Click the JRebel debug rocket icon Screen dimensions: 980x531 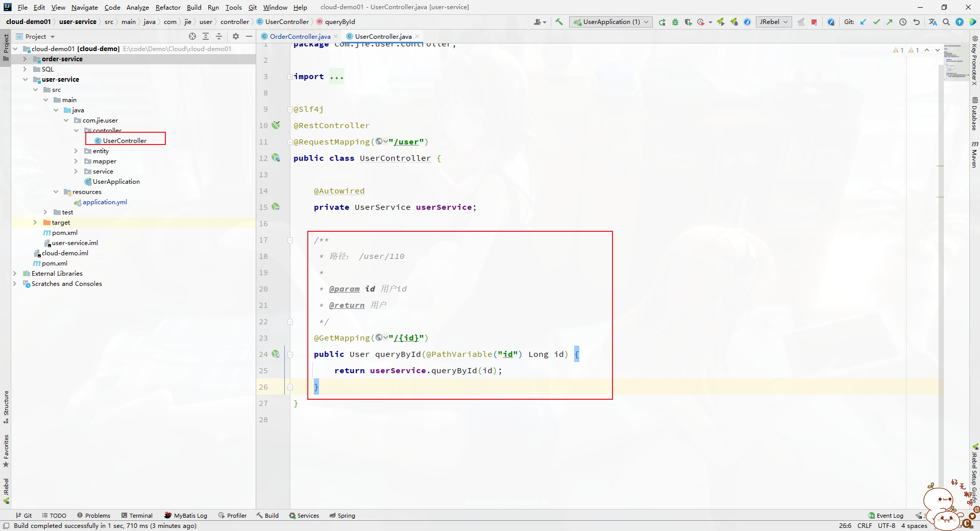tap(734, 22)
